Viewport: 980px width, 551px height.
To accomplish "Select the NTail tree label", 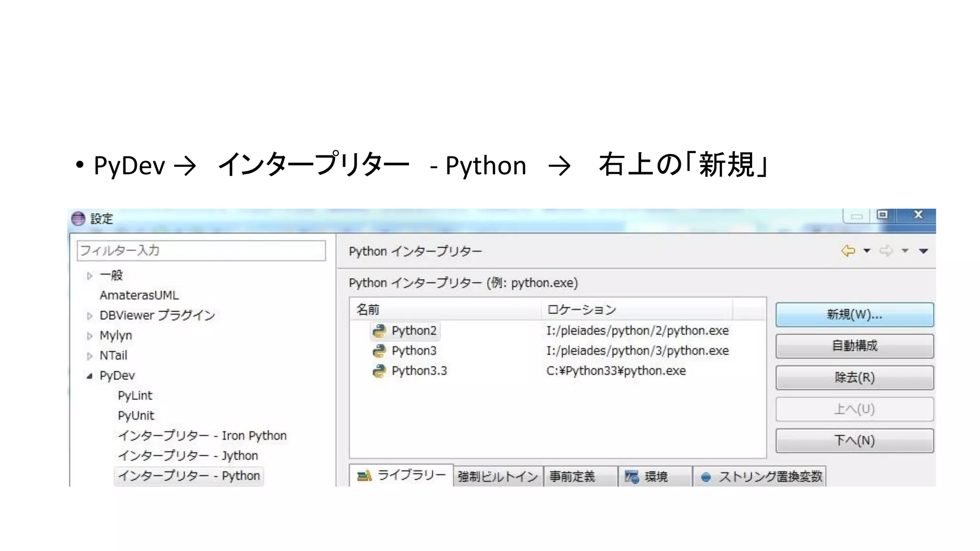I will (113, 356).
